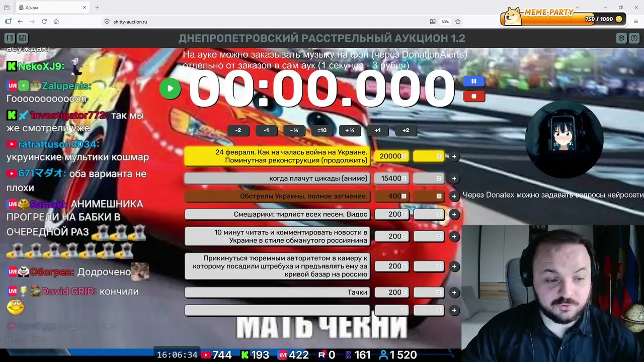This screenshot has height=362, width=644.
Task: Toggle the browser sidebar icon
Action: click(8, 22)
